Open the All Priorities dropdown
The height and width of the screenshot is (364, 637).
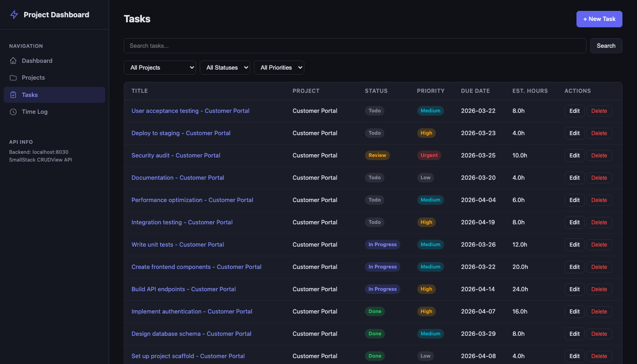pyautogui.click(x=279, y=67)
